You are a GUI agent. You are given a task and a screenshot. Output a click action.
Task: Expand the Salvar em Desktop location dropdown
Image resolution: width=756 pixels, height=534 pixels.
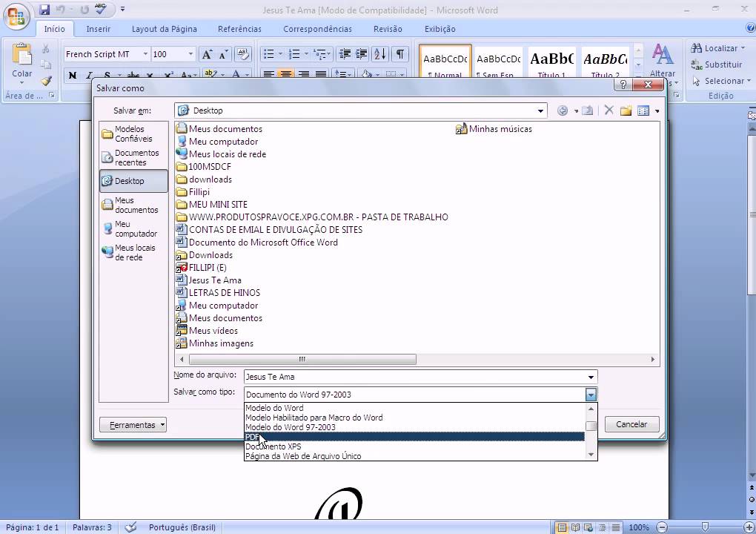click(x=540, y=111)
